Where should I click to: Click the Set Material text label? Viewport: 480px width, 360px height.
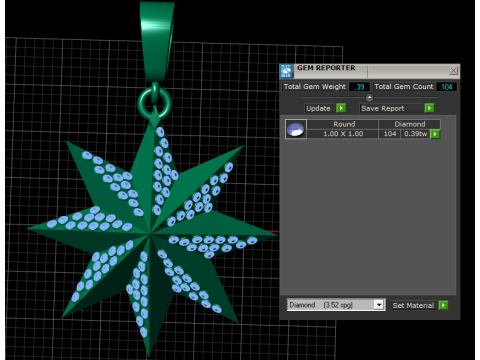413,305
